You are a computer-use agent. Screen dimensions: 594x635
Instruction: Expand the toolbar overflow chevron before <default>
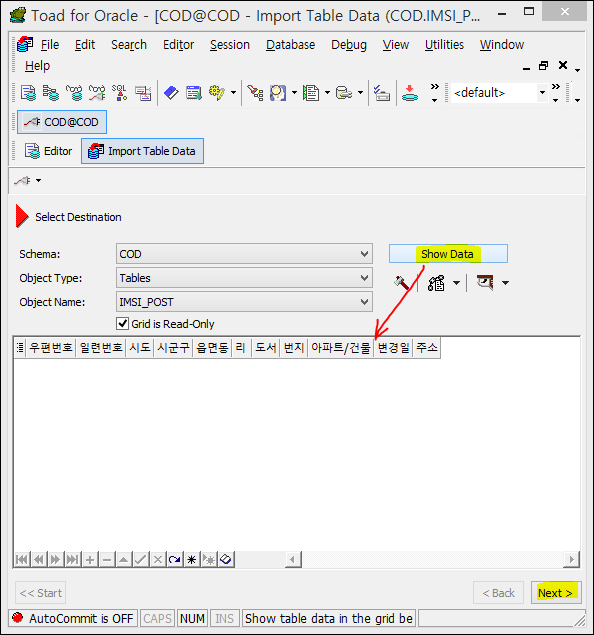(434, 93)
